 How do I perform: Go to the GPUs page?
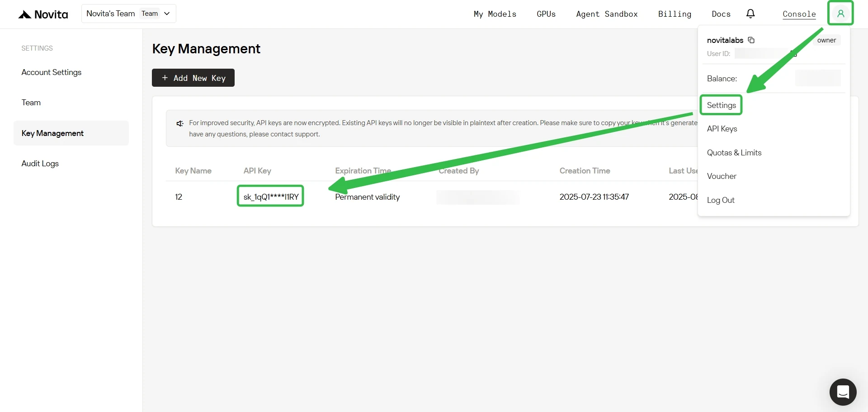[546, 14]
